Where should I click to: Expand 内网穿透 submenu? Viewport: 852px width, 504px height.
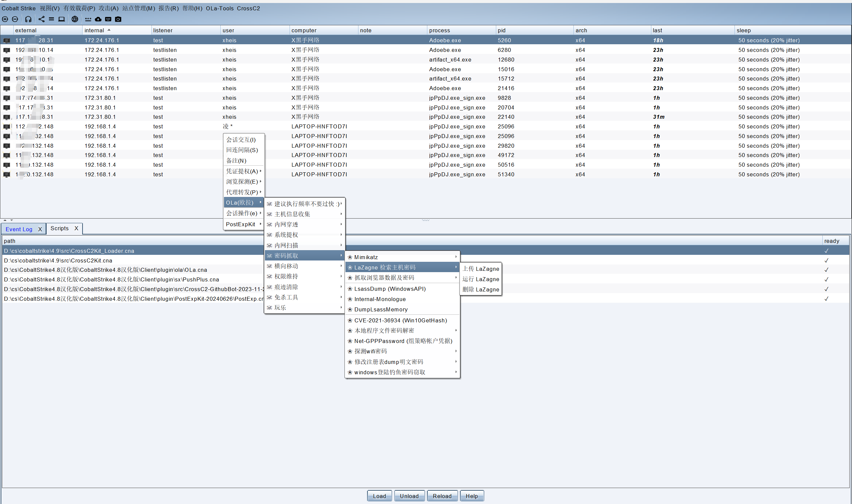pos(305,225)
